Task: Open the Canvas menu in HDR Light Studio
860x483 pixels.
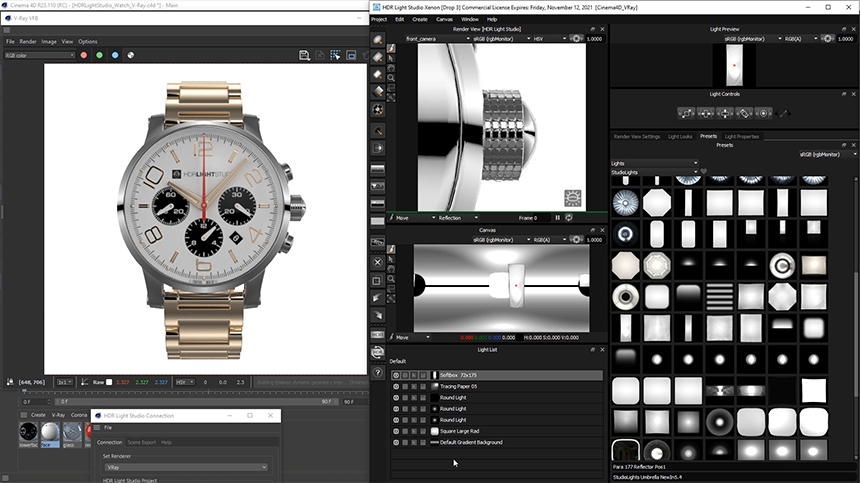Action: pyautogui.click(x=444, y=19)
